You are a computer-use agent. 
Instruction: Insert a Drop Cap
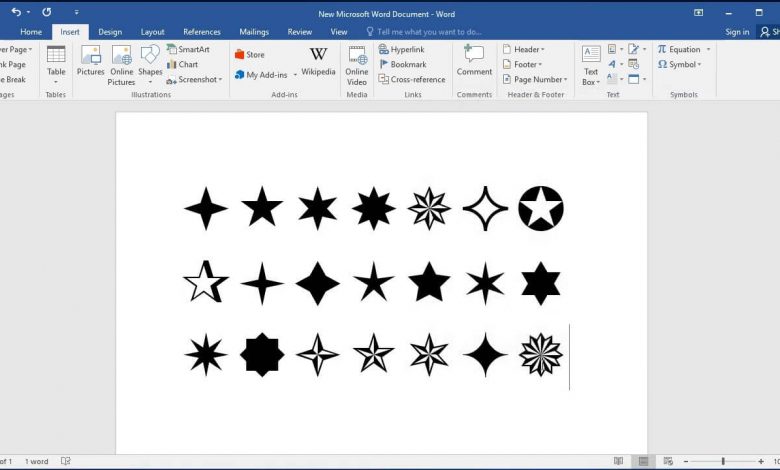pos(612,79)
